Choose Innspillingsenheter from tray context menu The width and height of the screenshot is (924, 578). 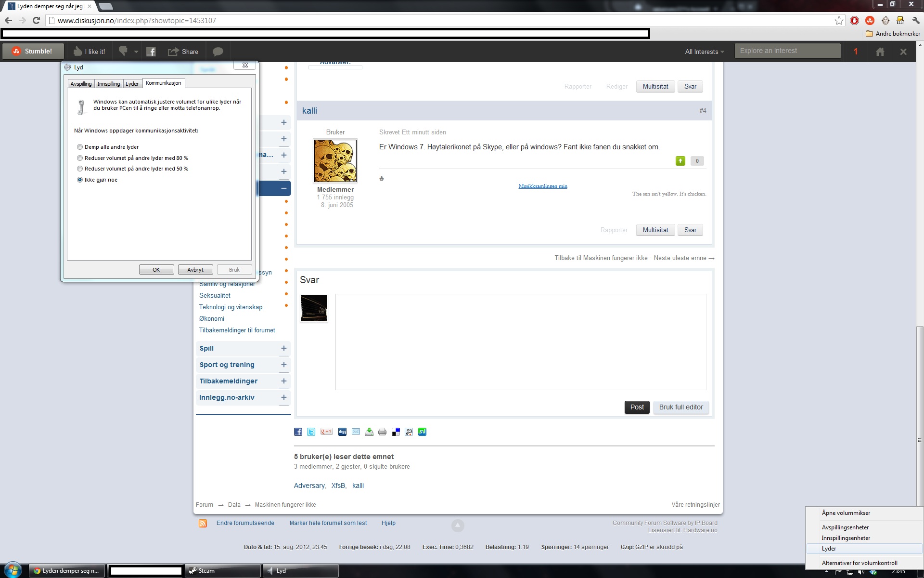[x=864, y=538]
